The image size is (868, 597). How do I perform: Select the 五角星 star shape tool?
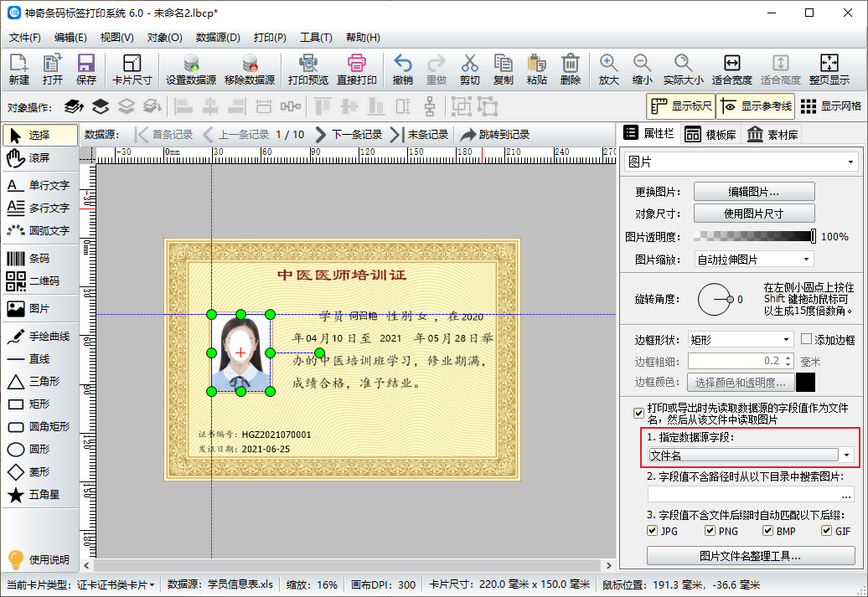[39, 495]
